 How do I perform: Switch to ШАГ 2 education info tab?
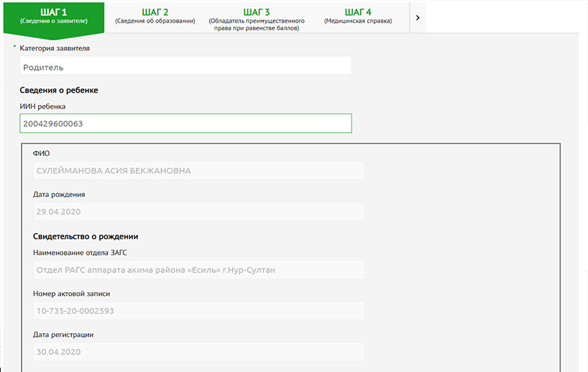[x=155, y=16]
